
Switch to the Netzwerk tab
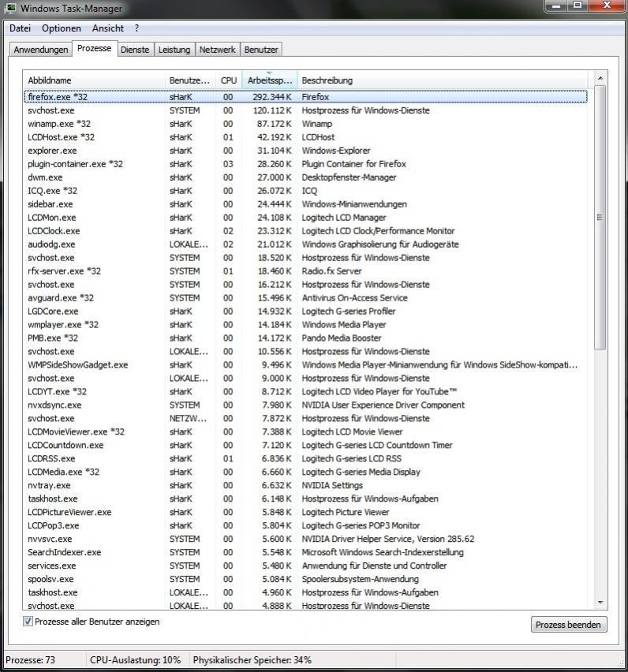point(217,50)
